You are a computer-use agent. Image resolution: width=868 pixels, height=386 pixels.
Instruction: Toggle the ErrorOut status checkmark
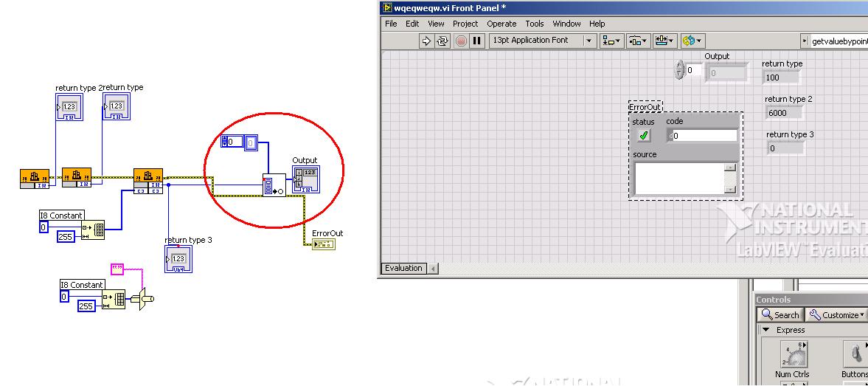click(643, 135)
